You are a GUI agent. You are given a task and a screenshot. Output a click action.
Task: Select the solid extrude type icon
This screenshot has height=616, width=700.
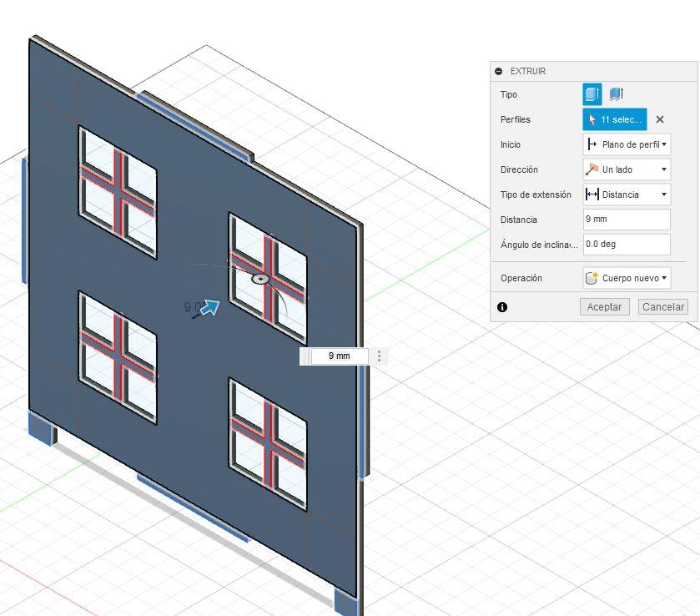(x=592, y=94)
